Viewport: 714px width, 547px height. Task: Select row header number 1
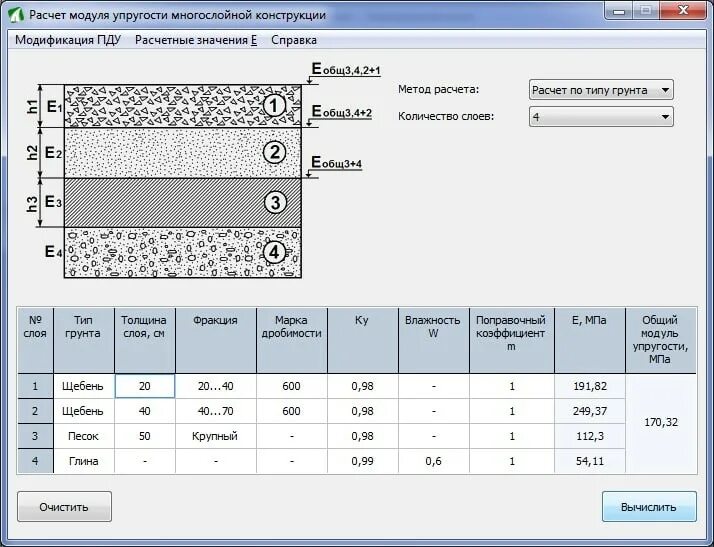(x=35, y=386)
